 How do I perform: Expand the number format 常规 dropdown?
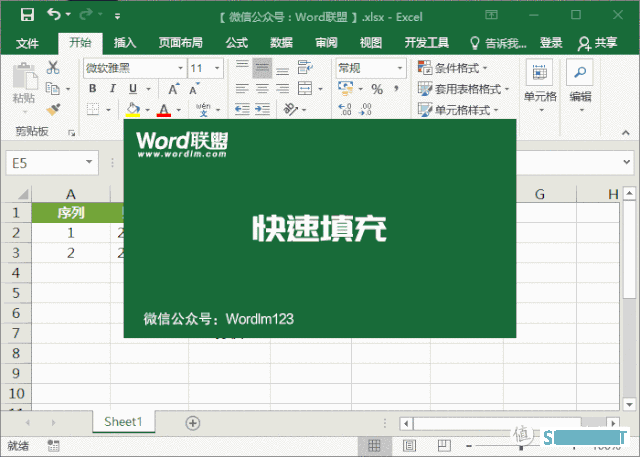(x=405, y=68)
